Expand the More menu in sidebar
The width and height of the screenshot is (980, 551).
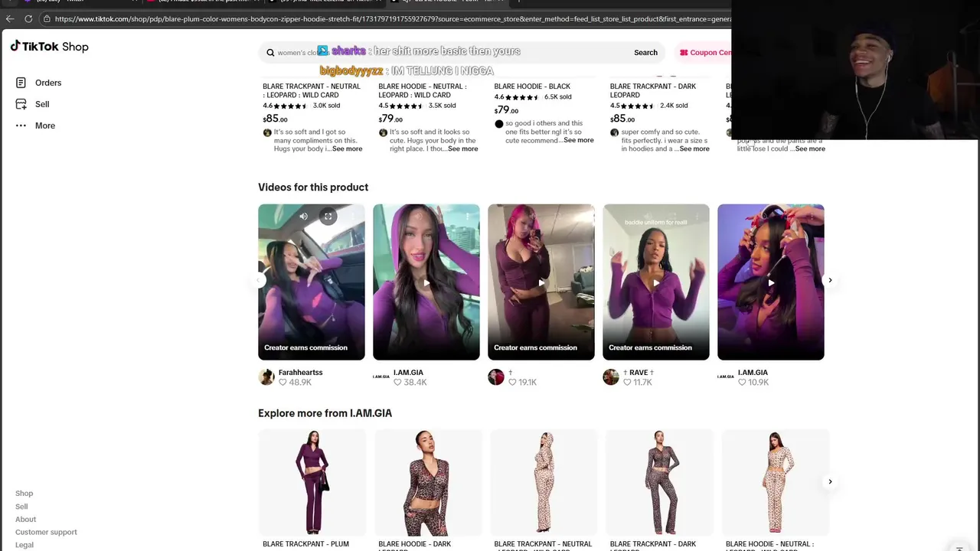click(x=44, y=126)
